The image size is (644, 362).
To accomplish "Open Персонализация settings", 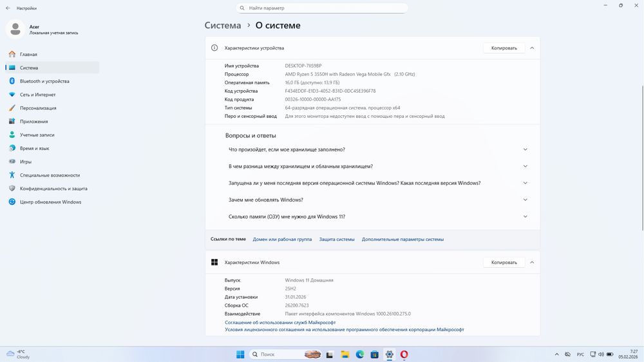I will pos(53,108).
